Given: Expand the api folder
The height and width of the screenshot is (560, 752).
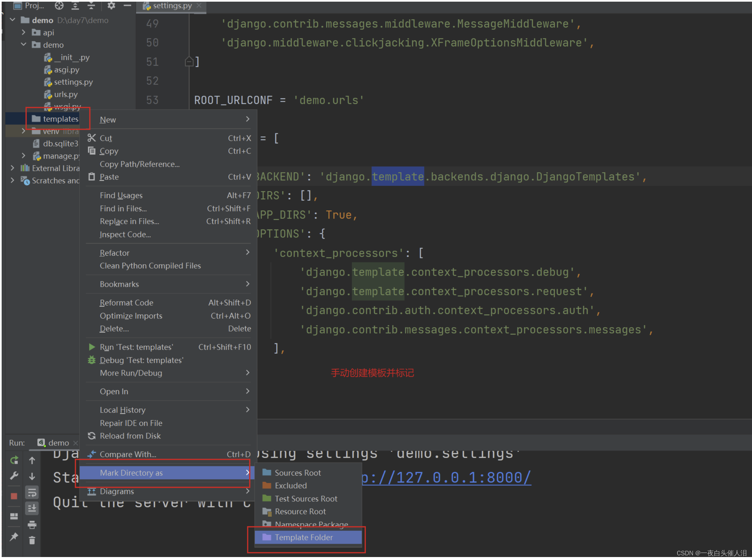Looking at the screenshot, I should pyautogui.click(x=24, y=32).
